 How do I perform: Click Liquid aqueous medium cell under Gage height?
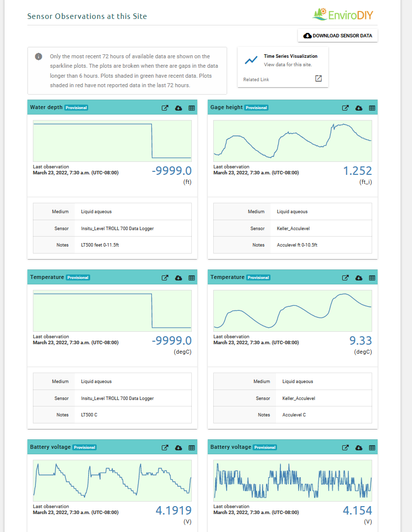(x=321, y=211)
